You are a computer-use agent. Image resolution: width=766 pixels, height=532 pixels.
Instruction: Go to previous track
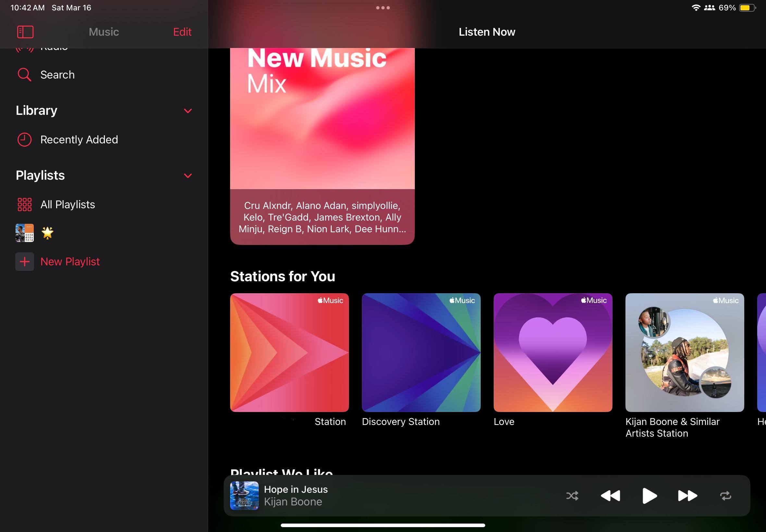click(x=610, y=496)
